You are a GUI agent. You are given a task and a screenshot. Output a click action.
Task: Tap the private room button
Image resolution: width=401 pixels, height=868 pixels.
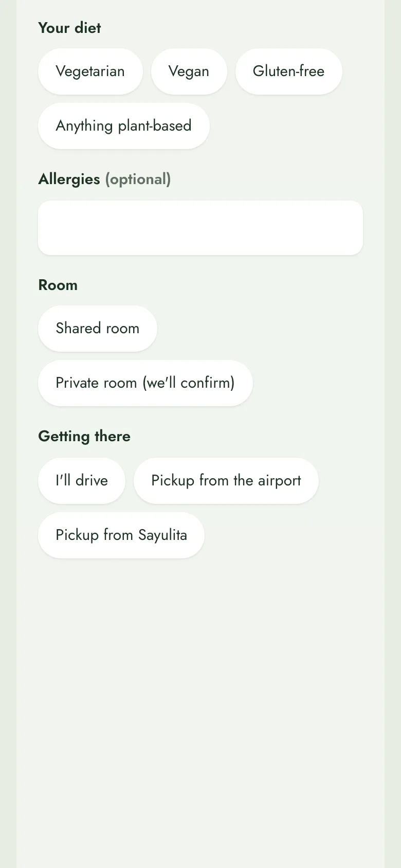tap(145, 383)
